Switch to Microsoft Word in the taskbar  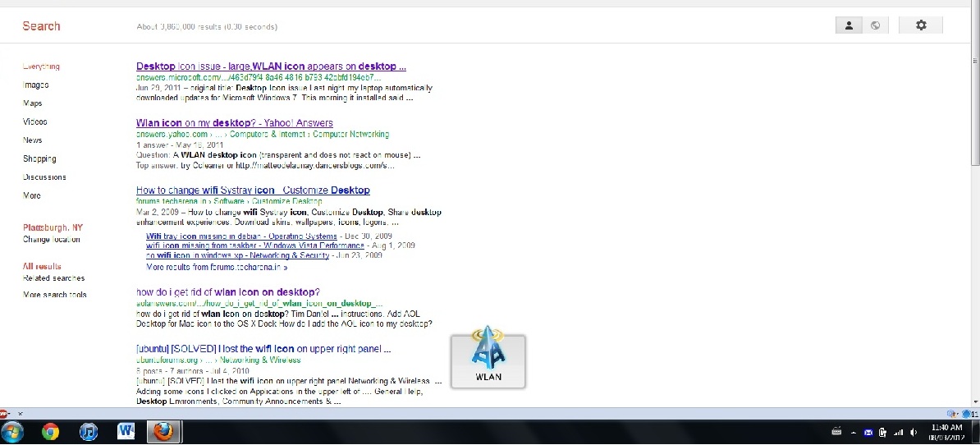pos(126,432)
